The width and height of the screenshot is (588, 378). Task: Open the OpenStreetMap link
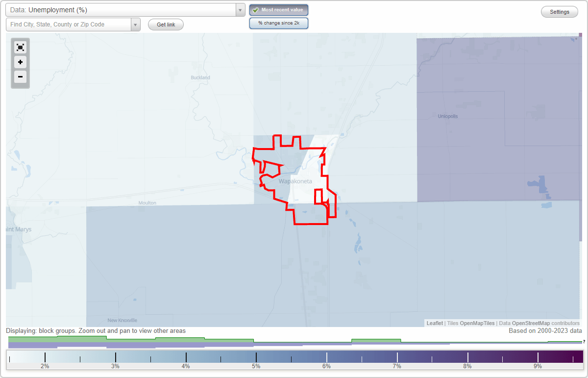pos(531,323)
